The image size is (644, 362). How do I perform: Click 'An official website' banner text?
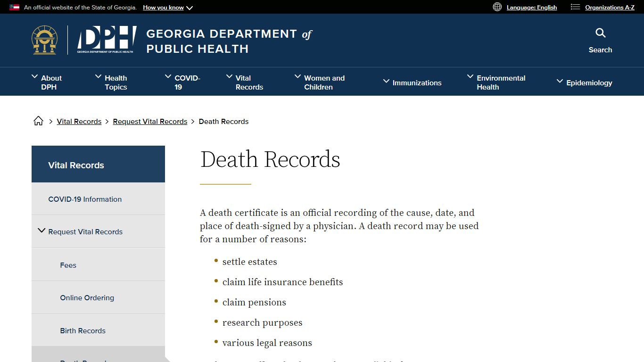coord(80,8)
